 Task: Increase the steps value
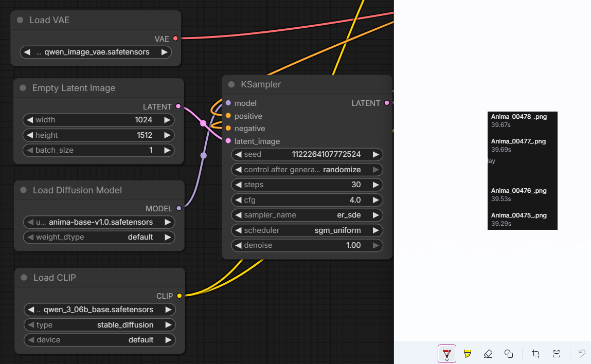(376, 185)
